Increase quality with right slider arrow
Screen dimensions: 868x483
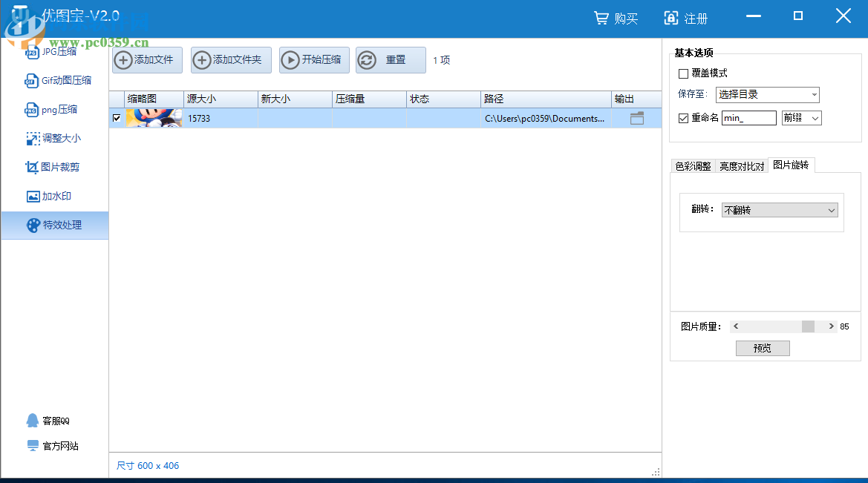click(831, 326)
